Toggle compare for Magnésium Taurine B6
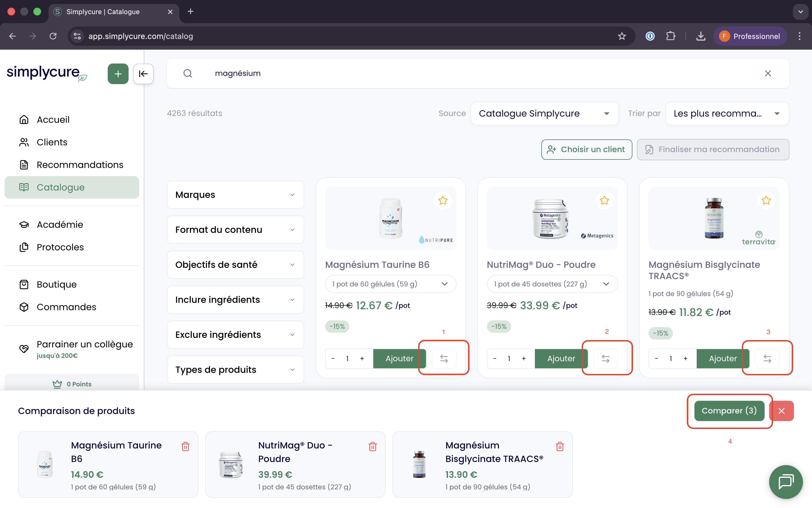The image size is (812, 508). 444,358
